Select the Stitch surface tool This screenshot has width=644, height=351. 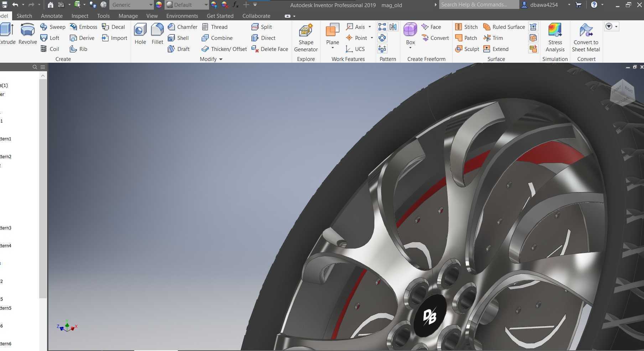point(466,27)
